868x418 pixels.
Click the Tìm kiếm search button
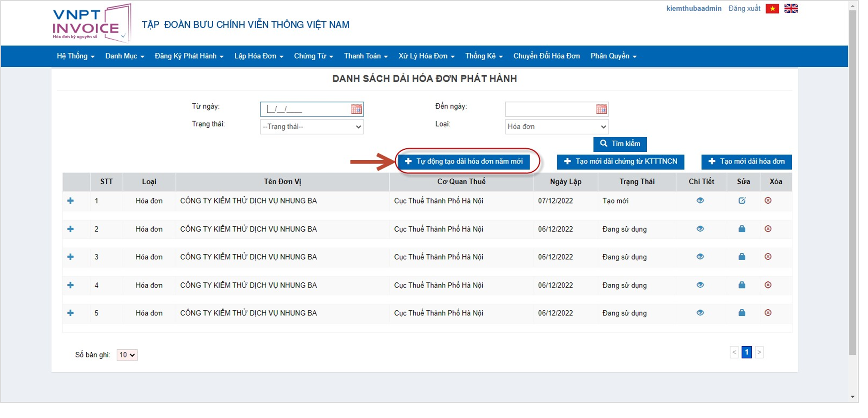[620, 144]
